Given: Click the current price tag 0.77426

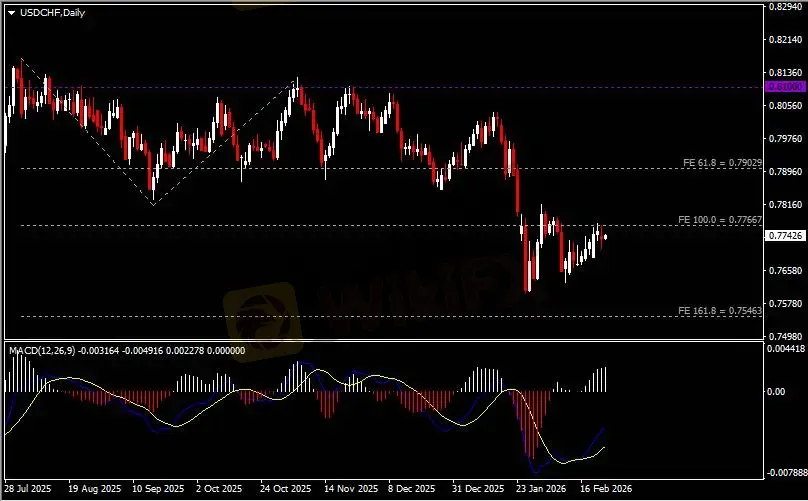Looking at the screenshot, I should pyautogui.click(x=781, y=236).
